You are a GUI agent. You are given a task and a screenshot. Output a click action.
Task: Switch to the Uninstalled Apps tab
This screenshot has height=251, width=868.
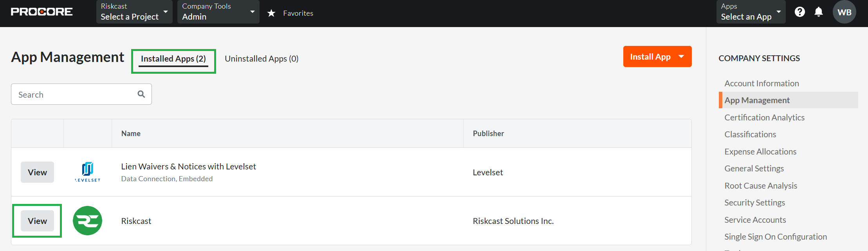[262, 59]
